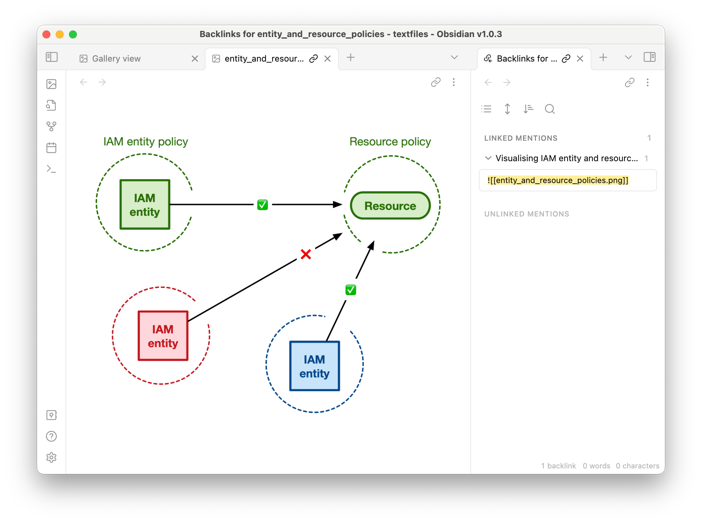Click linked-tab icon on Backlinks tab

pyautogui.click(x=566, y=59)
